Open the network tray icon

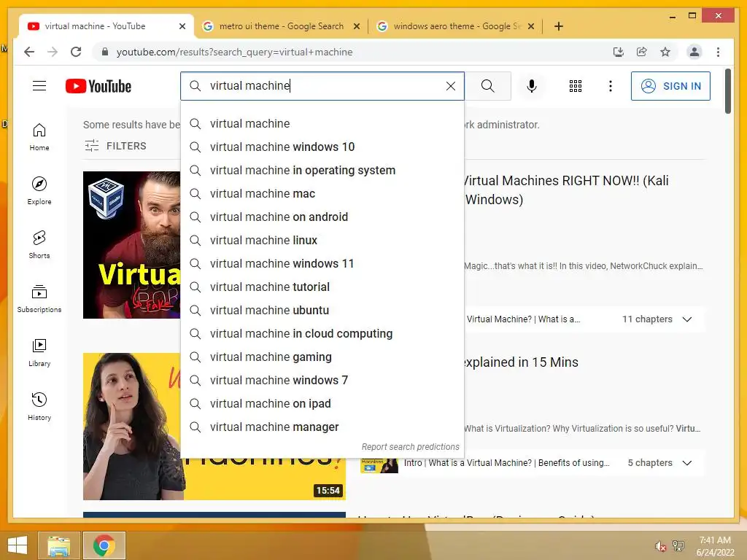point(678,546)
